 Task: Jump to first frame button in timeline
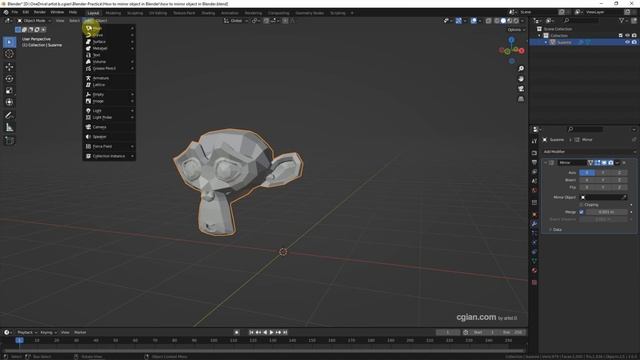(251, 332)
